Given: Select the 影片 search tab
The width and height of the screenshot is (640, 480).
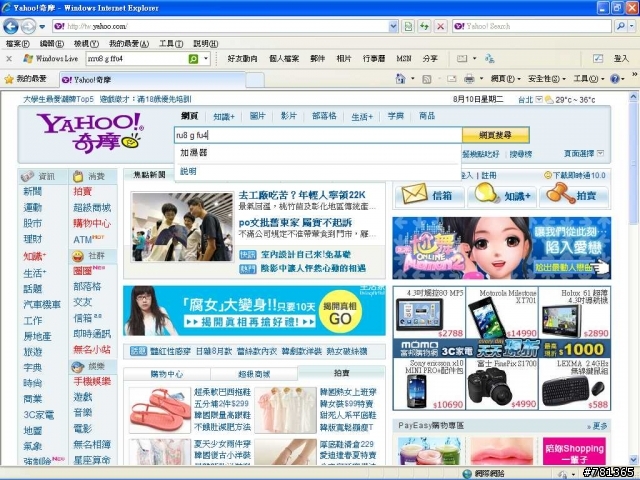Looking at the screenshot, I should coord(288,116).
